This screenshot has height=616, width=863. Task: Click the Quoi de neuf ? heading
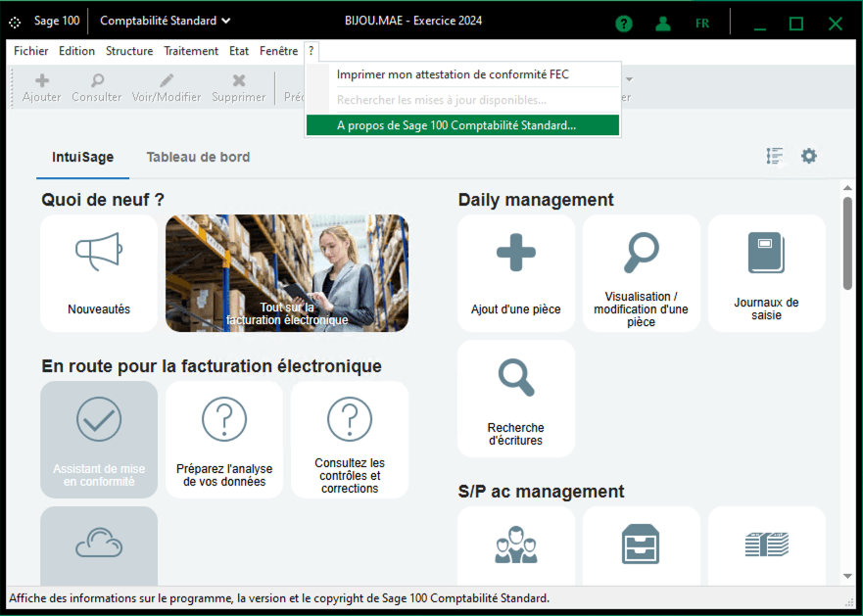103,200
